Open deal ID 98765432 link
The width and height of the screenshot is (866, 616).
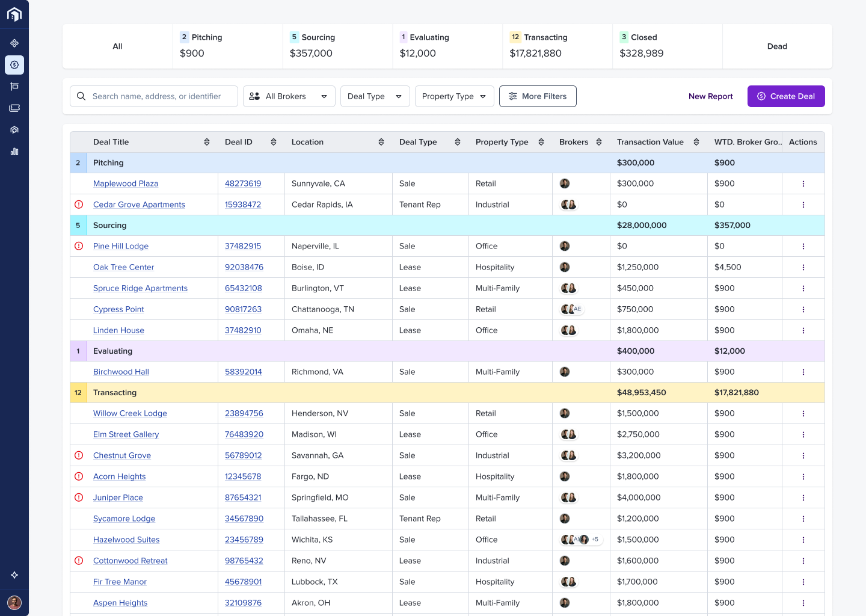tap(244, 561)
